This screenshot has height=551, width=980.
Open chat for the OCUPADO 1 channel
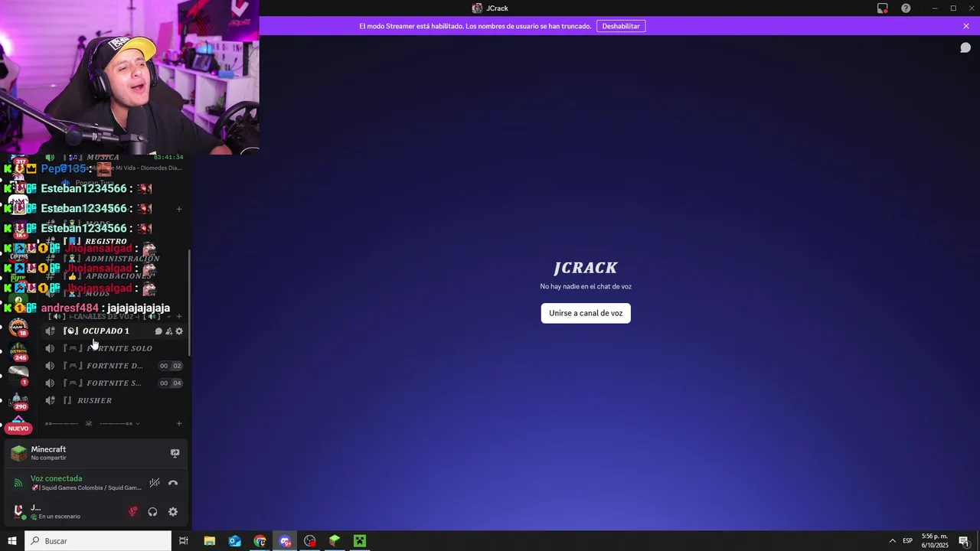coord(158,331)
